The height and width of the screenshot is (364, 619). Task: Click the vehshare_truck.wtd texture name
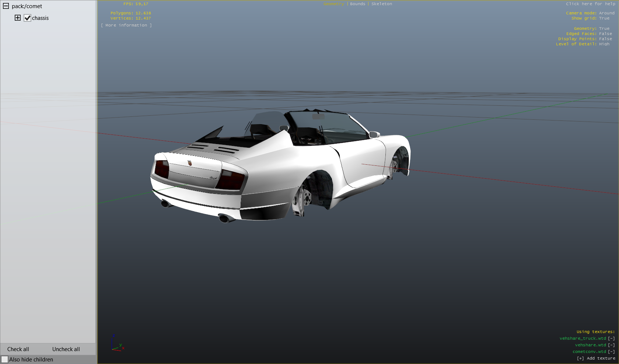[583, 338]
